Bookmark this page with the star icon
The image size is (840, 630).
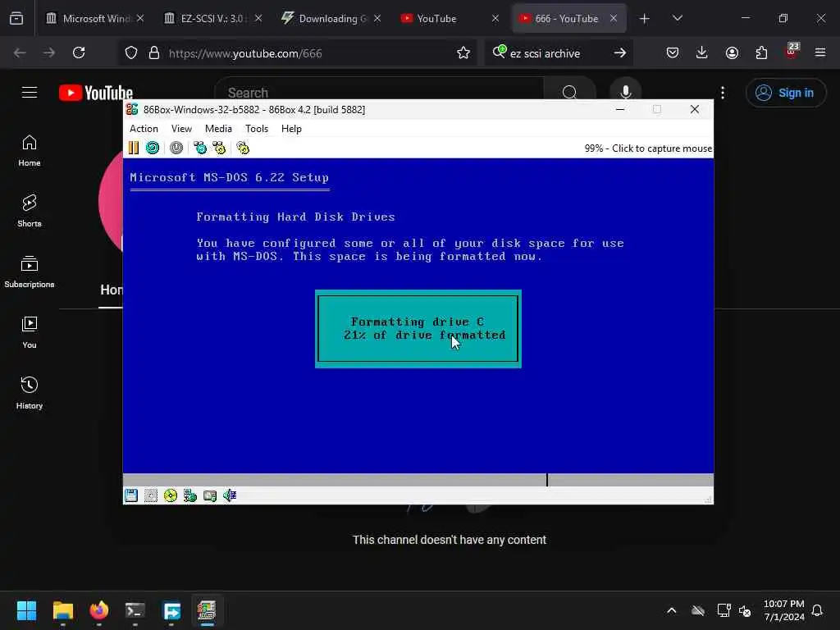click(x=463, y=53)
